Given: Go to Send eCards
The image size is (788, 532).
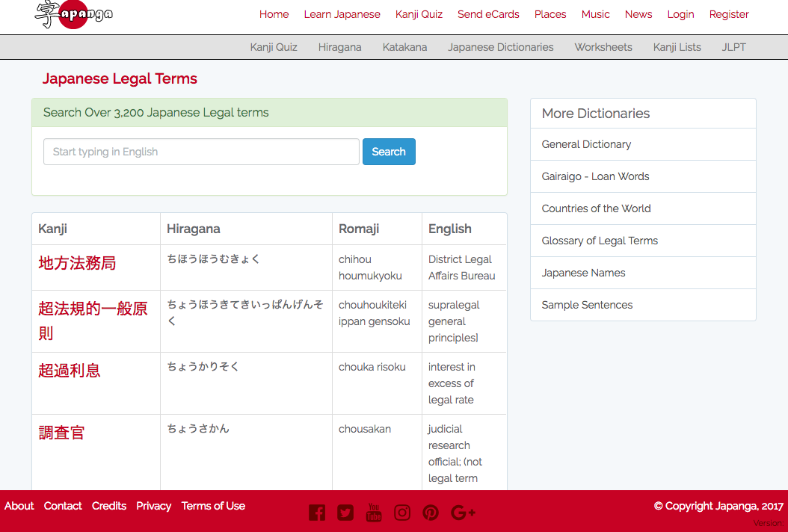Looking at the screenshot, I should [488, 14].
